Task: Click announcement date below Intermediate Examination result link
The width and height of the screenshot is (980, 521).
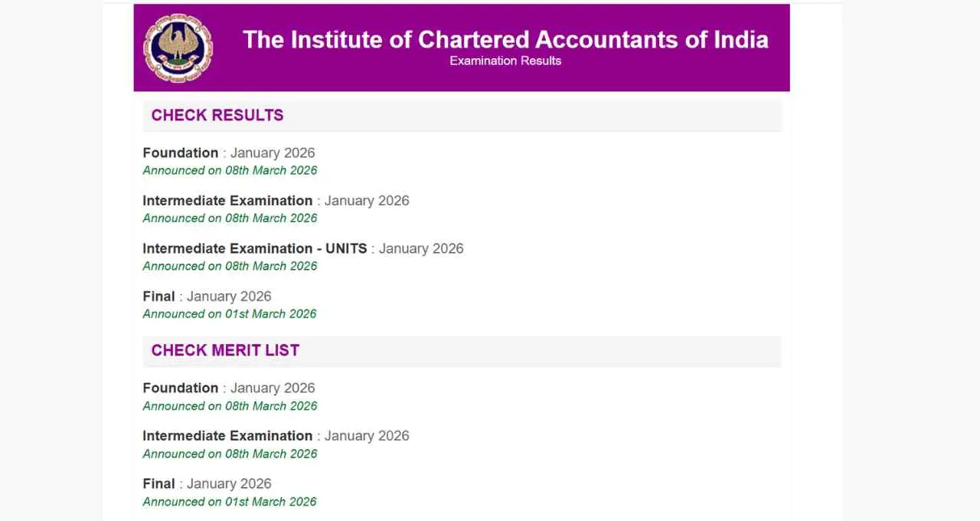Action: click(230, 218)
